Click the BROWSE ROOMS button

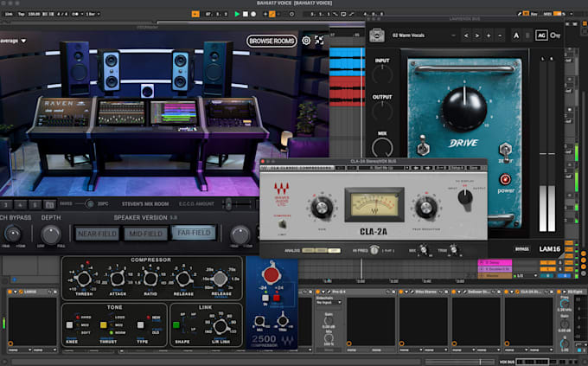272,41
